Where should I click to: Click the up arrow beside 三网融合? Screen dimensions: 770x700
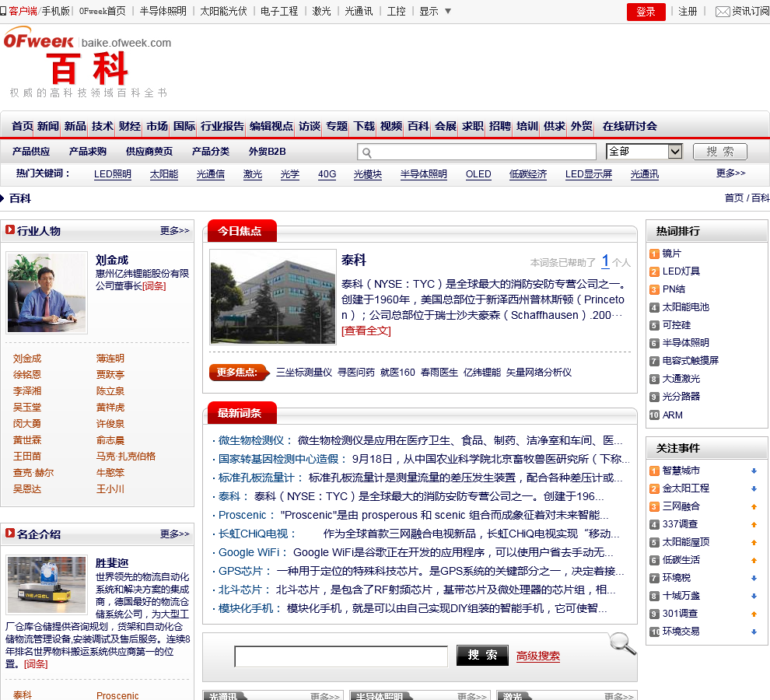(x=754, y=507)
